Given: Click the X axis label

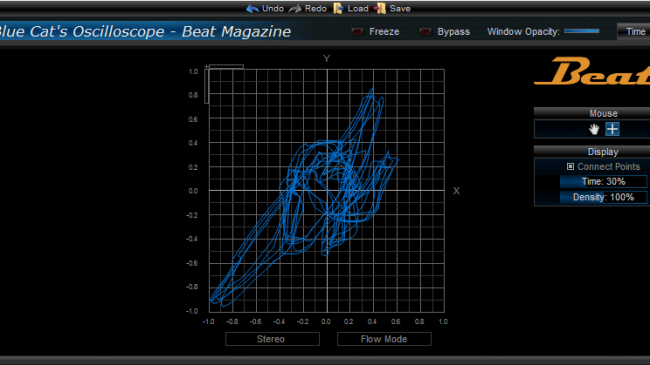Looking at the screenshot, I should pos(456,191).
